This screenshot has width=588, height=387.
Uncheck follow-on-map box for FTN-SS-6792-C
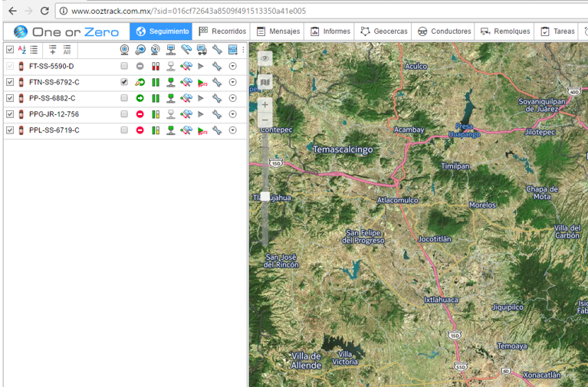tap(124, 82)
